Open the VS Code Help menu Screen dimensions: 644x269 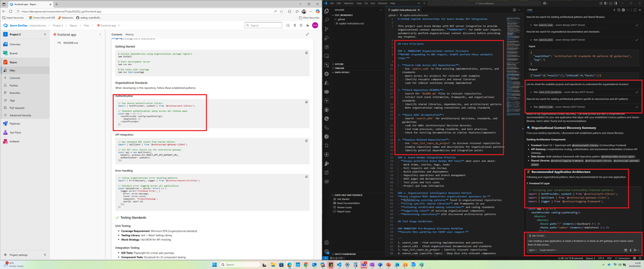click(x=392, y=3)
